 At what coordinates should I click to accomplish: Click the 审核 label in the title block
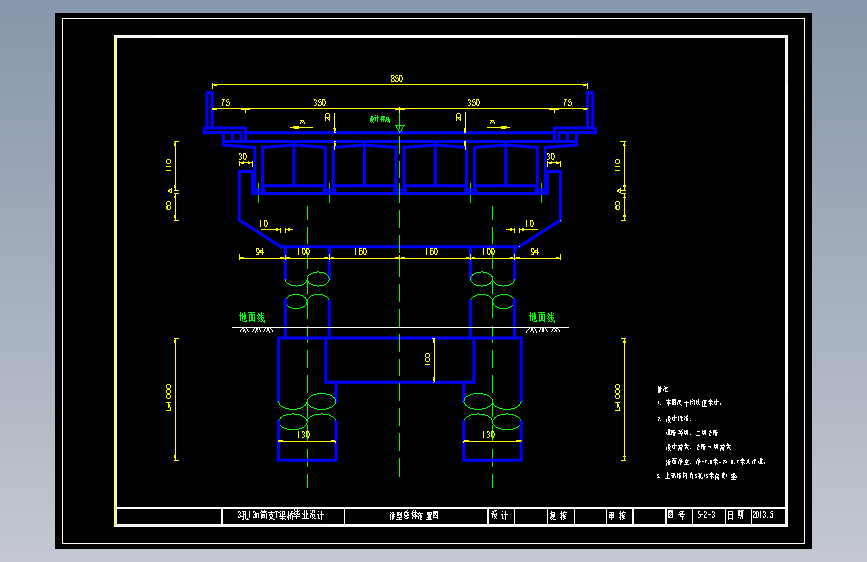tap(617, 516)
